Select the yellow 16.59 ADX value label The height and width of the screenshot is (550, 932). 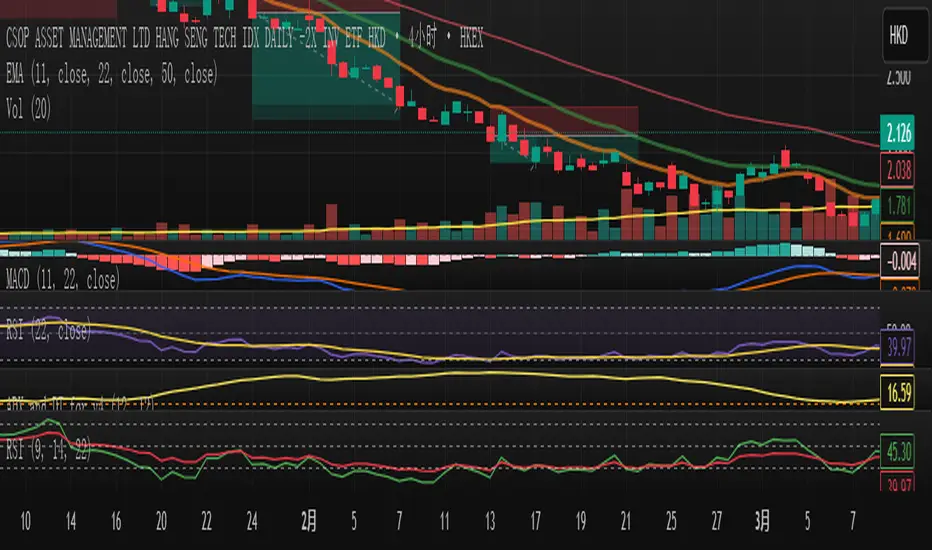tap(897, 392)
